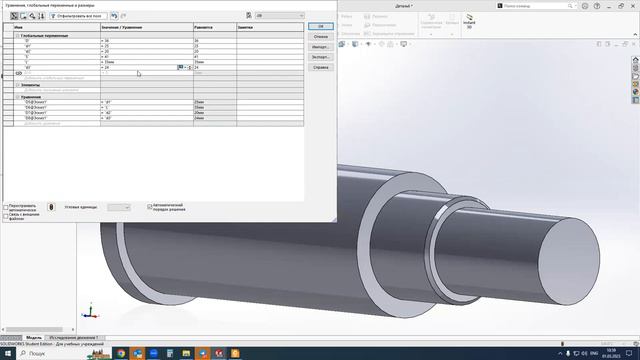
Task: Open the SolidWorks help question icon
Action: point(597,6)
